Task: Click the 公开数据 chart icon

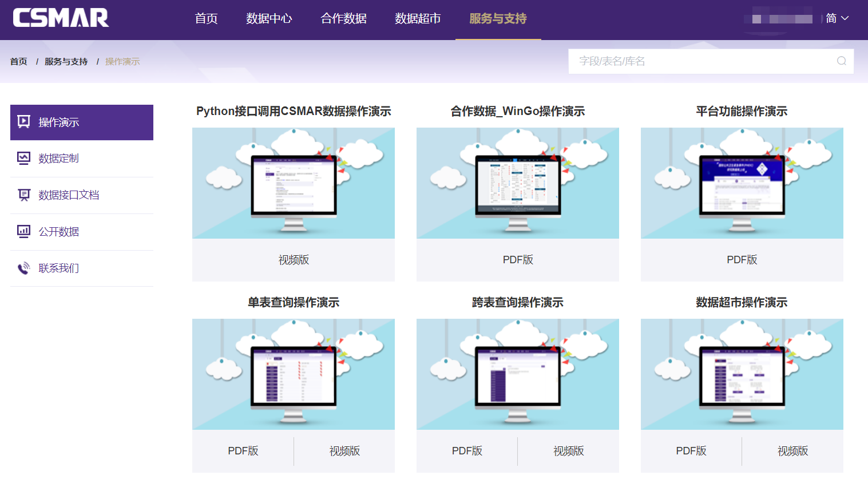Action: pos(23,232)
